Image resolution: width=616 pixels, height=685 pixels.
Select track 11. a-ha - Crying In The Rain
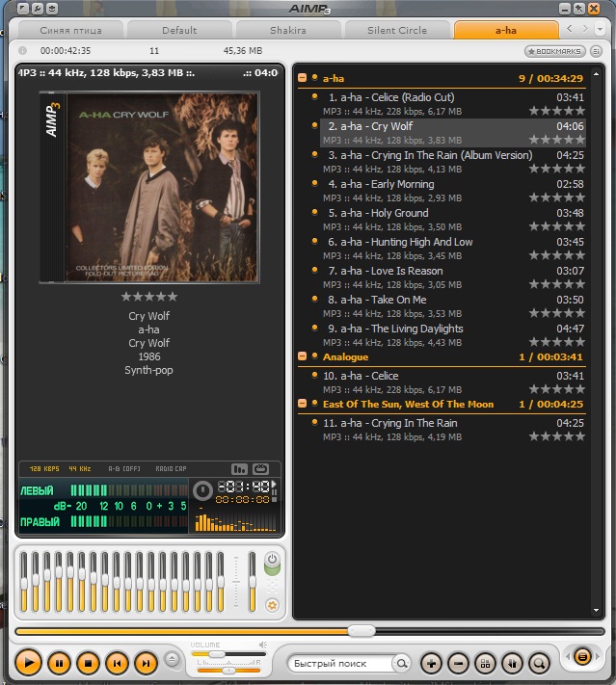pos(453,430)
